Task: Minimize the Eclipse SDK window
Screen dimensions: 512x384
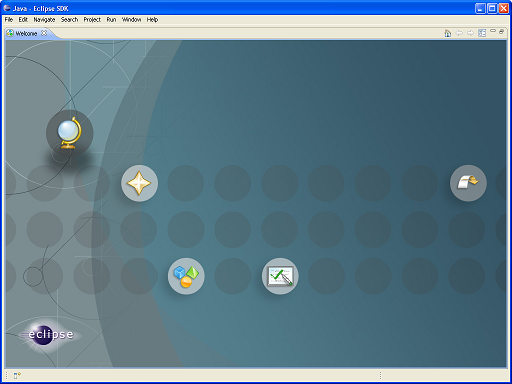Action: point(480,8)
